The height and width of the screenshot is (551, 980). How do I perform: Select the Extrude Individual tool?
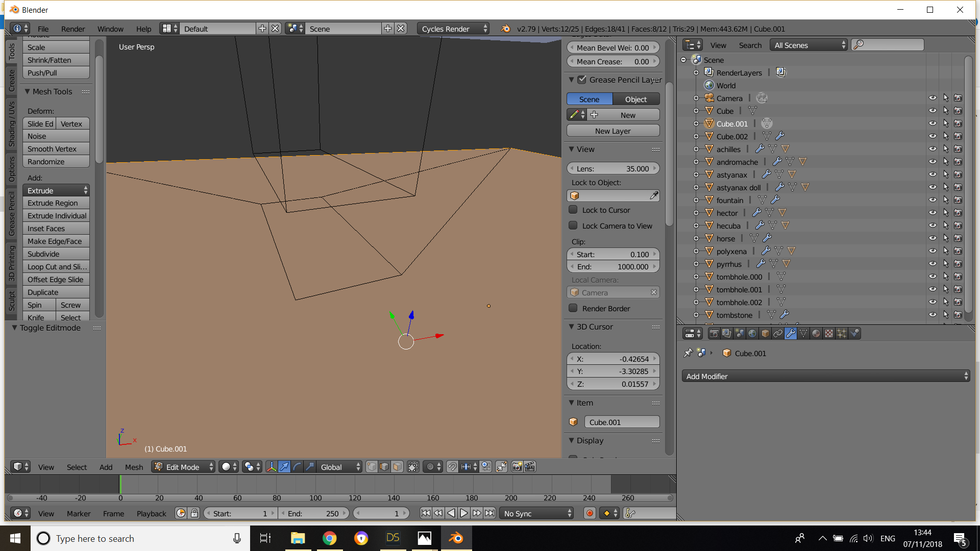57,215
